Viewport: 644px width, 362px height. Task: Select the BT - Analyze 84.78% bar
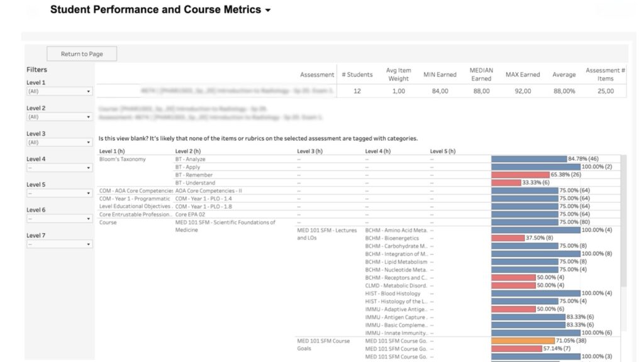[529, 159]
